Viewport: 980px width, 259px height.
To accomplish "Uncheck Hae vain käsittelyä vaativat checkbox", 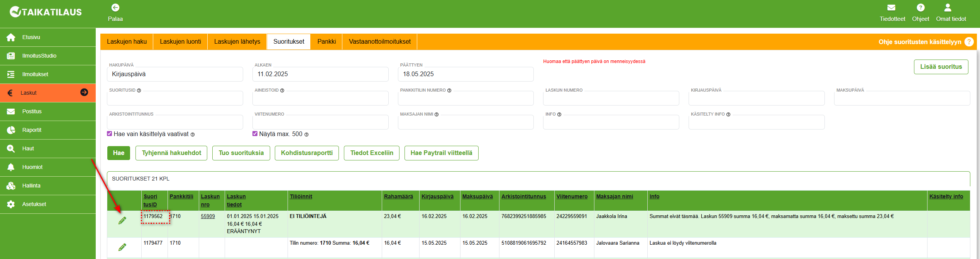I will 110,134.
